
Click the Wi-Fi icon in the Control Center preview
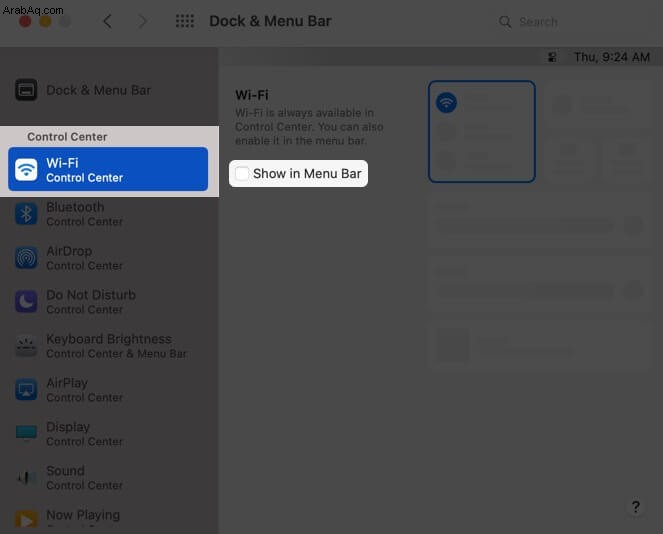(446, 102)
